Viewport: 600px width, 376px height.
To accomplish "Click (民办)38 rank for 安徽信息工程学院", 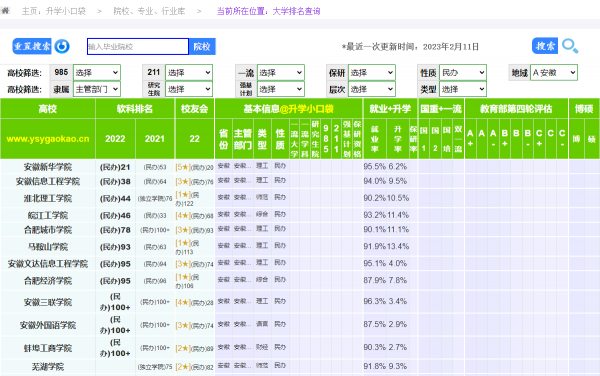I will pyautogui.click(x=115, y=182).
